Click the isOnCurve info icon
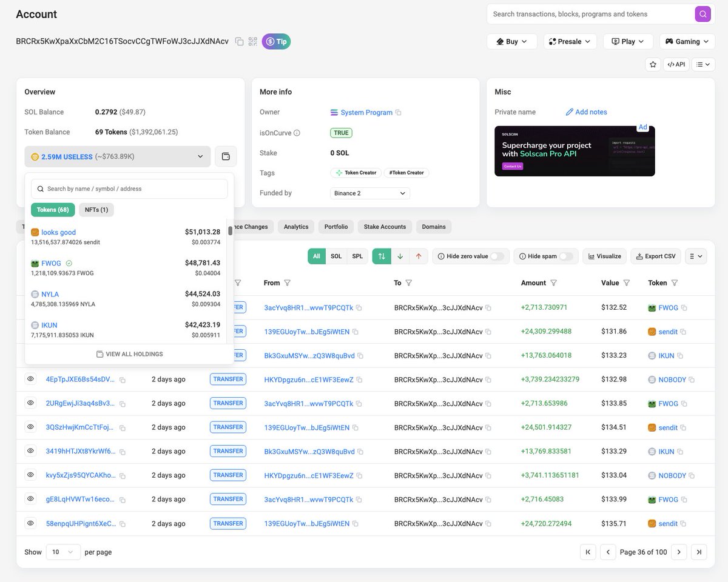This screenshot has width=728, height=582. tap(297, 133)
